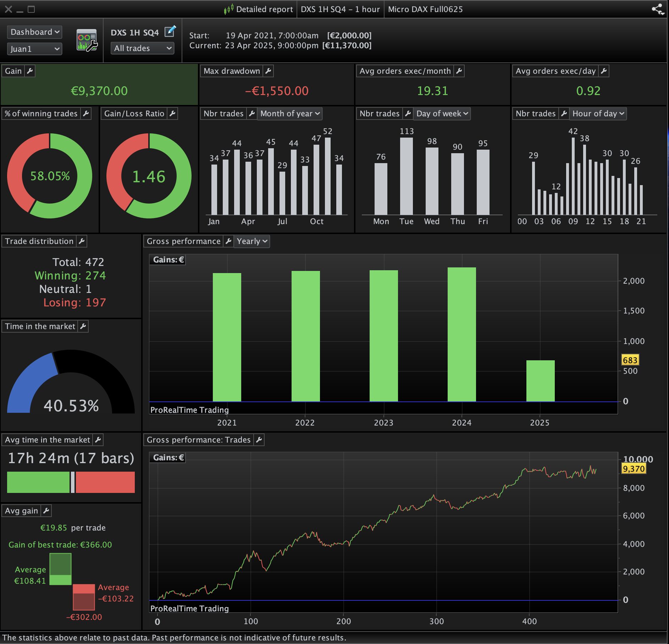
Task: Click the Avg orders exec/month label
Action: point(405,71)
